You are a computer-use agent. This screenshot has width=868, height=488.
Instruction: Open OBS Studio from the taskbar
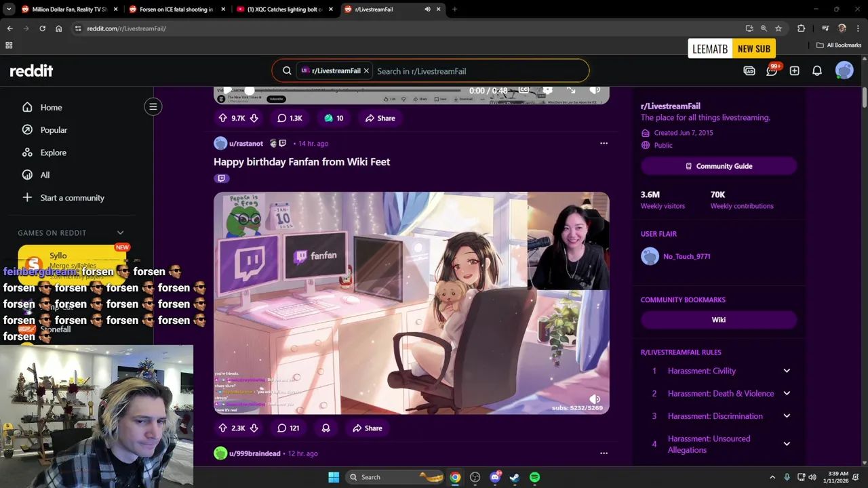[x=475, y=477]
